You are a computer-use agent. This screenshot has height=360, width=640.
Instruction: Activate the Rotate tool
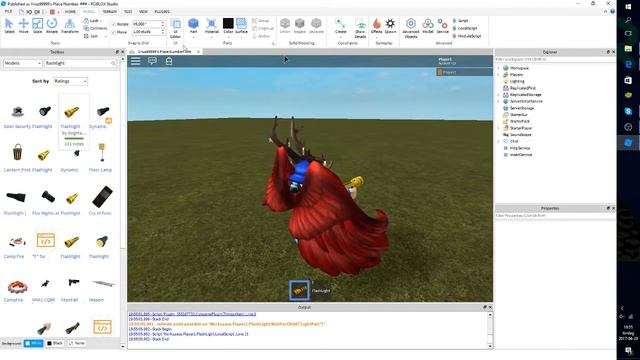51,26
